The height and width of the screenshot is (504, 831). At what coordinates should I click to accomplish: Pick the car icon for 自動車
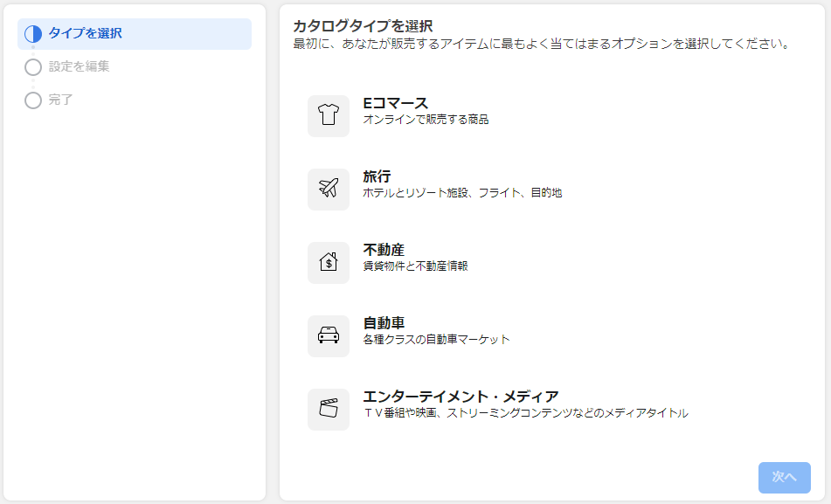coord(329,336)
